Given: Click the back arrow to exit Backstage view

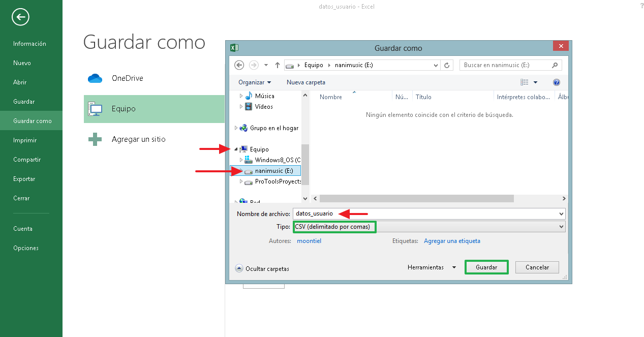Looking at the screenshot, I should (20, 17).
